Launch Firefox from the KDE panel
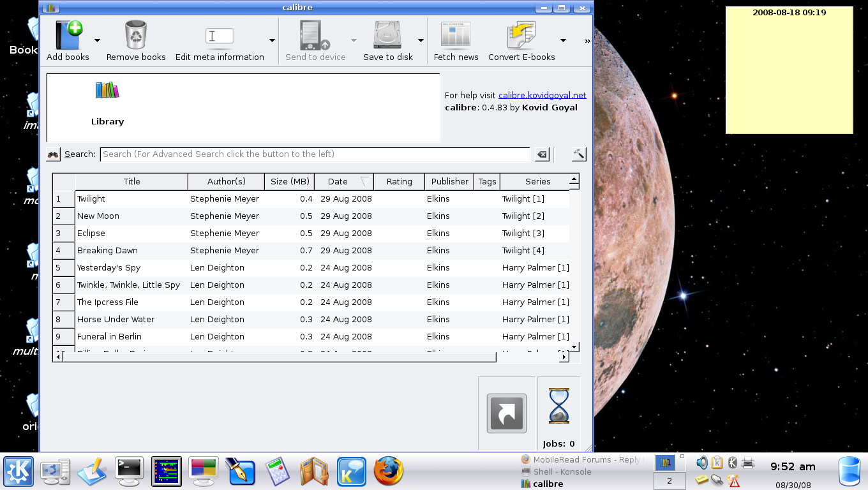 point(388,472)
